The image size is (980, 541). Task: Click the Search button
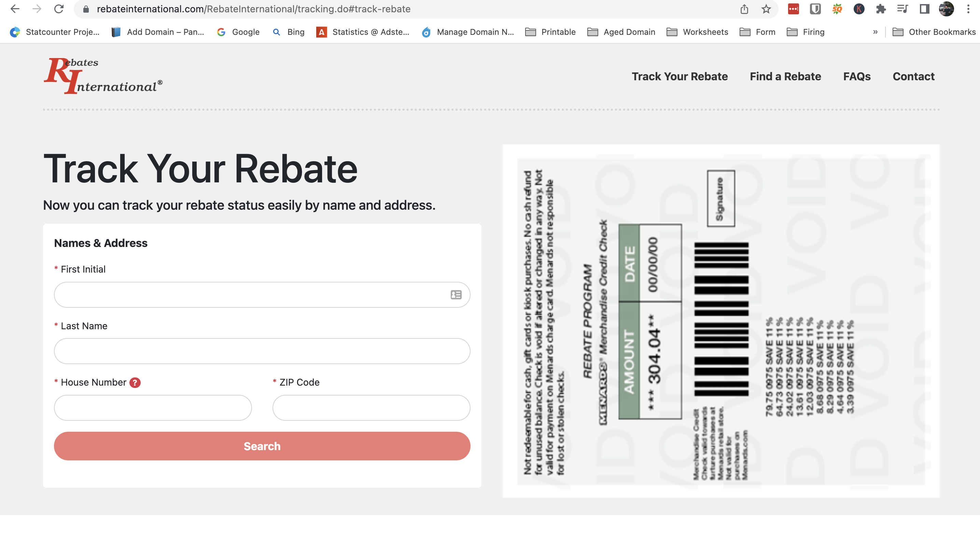(262, 446)
